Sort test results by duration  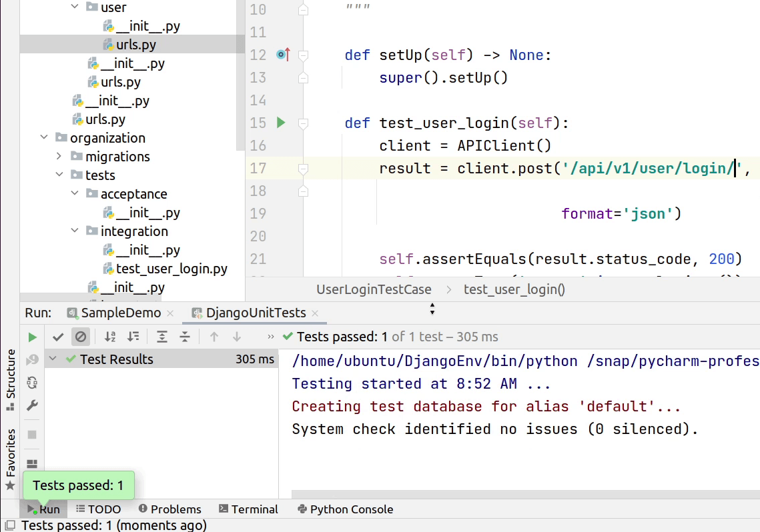coord(133,337)
